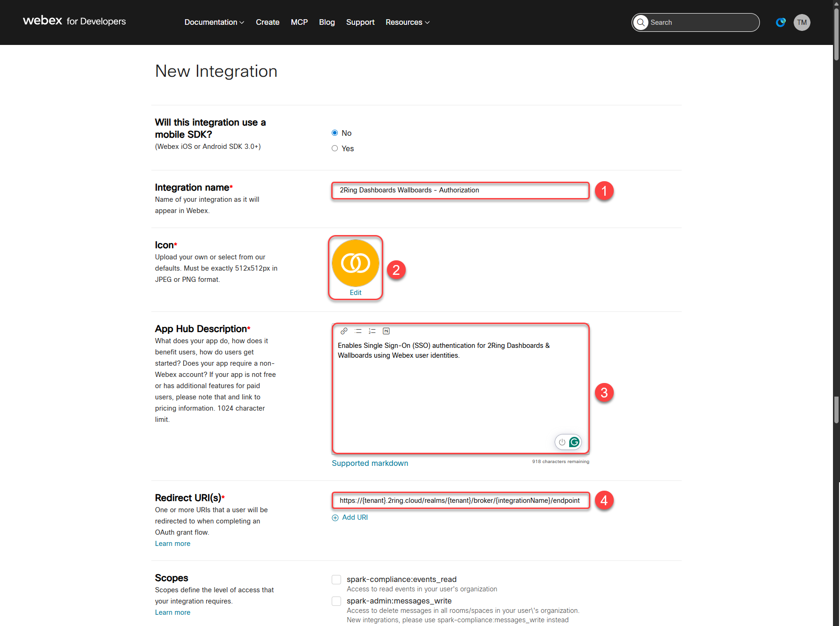Select No for mobile SDK
This screenshot has width=840, height=626.
pyautogui.click(x=335, y=133)
